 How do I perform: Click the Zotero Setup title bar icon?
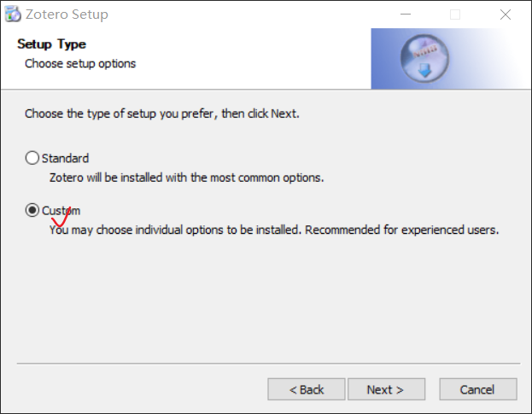13,15
